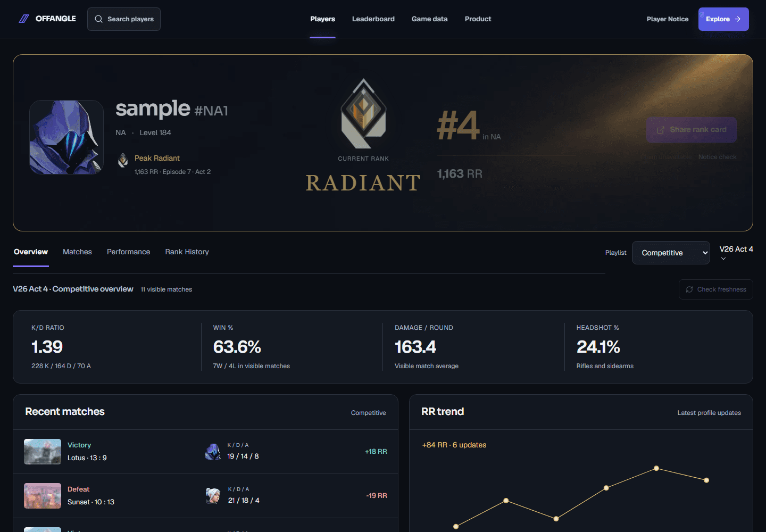Open the Rank History tab

tap(187, 252)
